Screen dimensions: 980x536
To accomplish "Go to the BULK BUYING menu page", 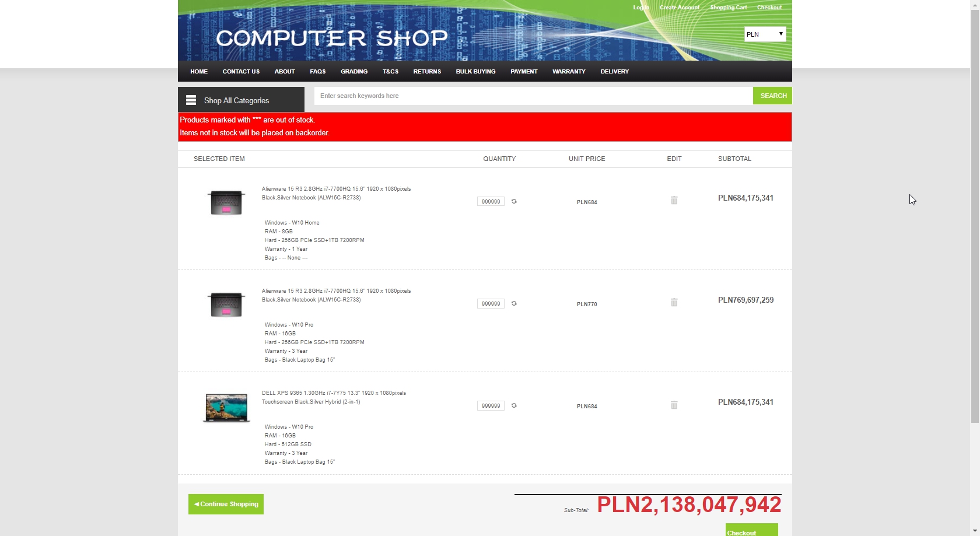I will pos(475,72).
